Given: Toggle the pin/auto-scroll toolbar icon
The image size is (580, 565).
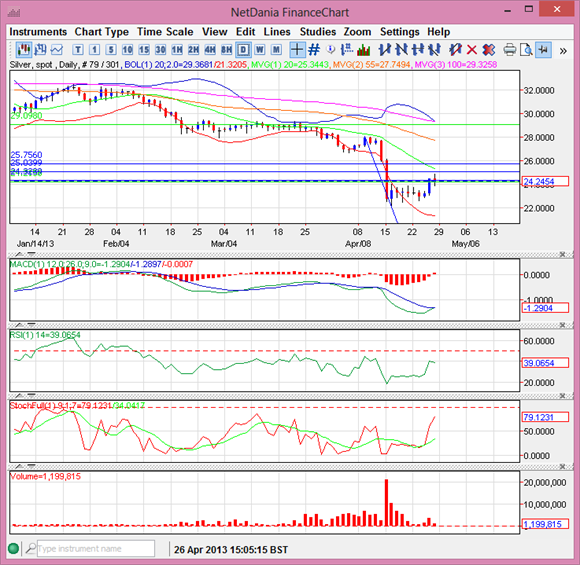Looking at the screenshot, I should 543,50.
